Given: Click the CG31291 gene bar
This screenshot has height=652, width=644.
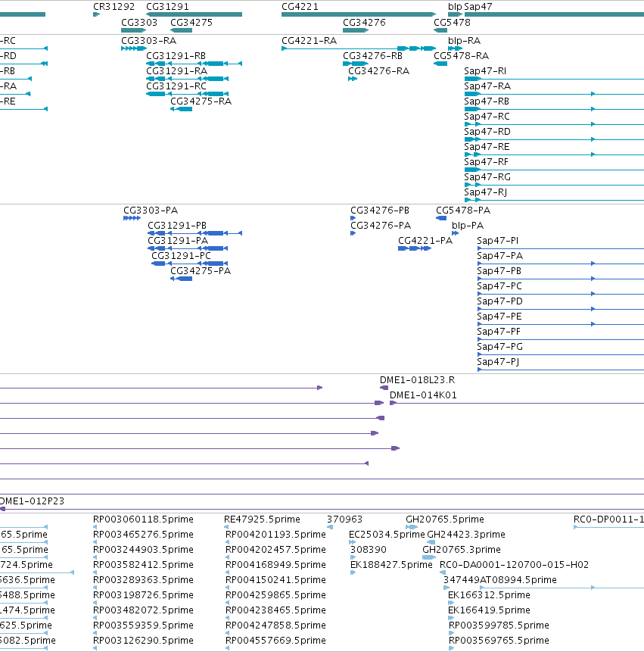Looking at the screenshot, I should 194,14.
